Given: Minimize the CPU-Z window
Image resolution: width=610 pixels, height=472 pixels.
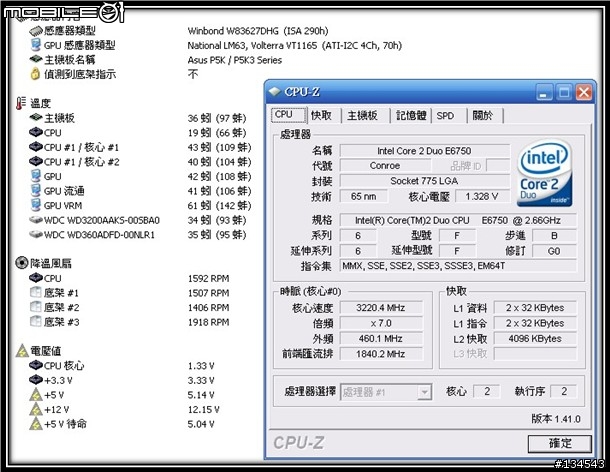Looking at the screenshot, I should pyautogui.click(x=544, y=93).
